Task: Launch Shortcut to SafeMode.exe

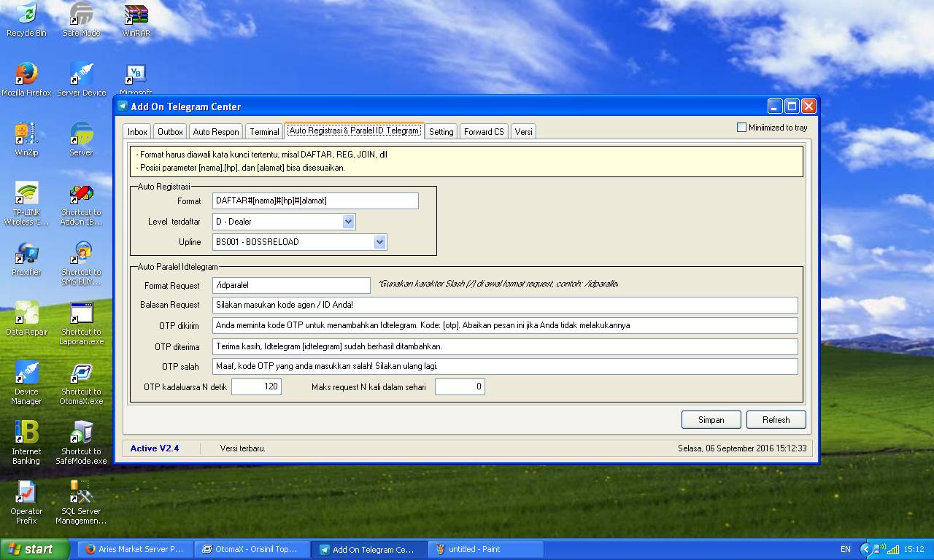Action: click(x=81, y=443)
